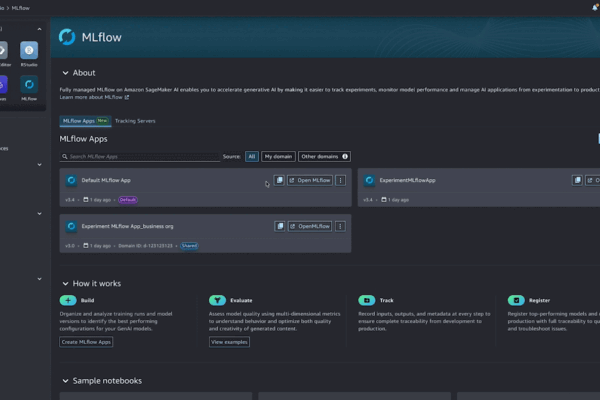Click Open MLflow for Default MLflow App
The width and height of the screenshot is (600, 400).
pyautogui.click(x=310, y=180)
